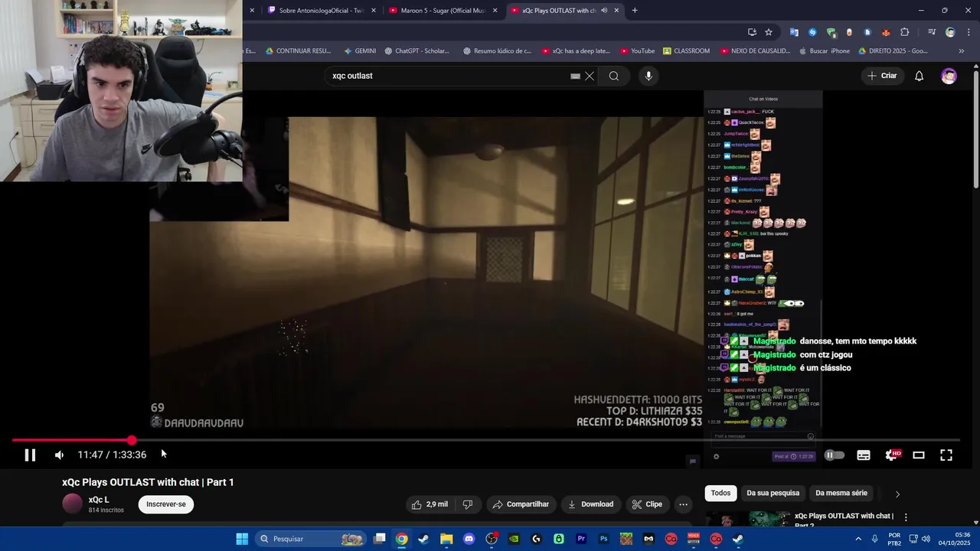The height and width of the screenshot is (551, 980).
Task: Open video quality settings gear
Action: point(892,455)
